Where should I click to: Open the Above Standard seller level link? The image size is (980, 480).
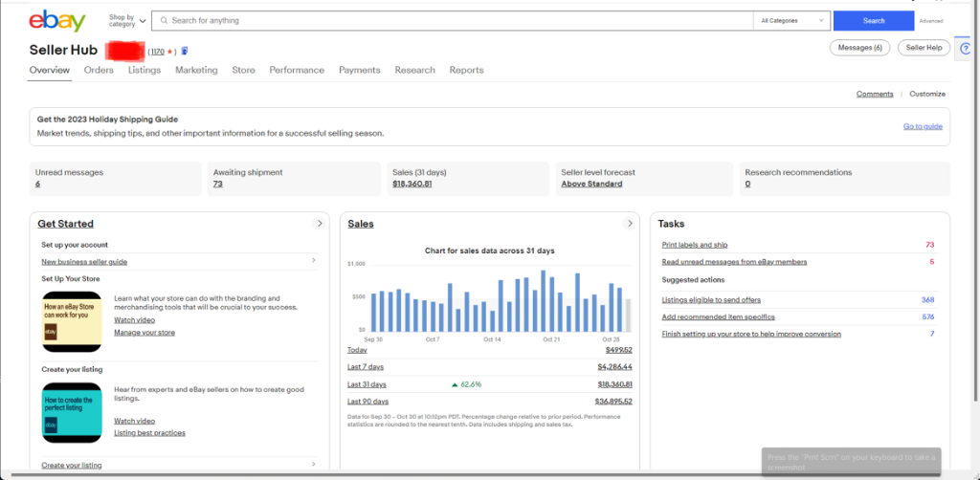[591, 185]
